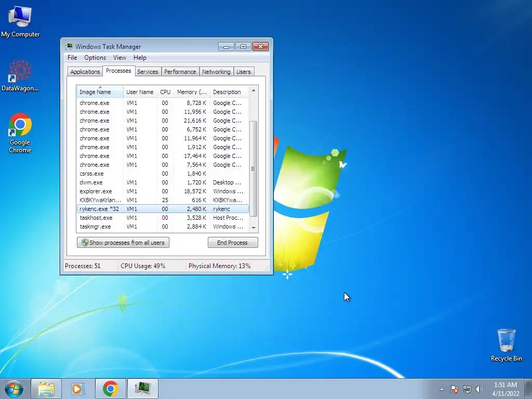
Task: Select the DataWagon desktop shortcut
Action: click(20, 75)
